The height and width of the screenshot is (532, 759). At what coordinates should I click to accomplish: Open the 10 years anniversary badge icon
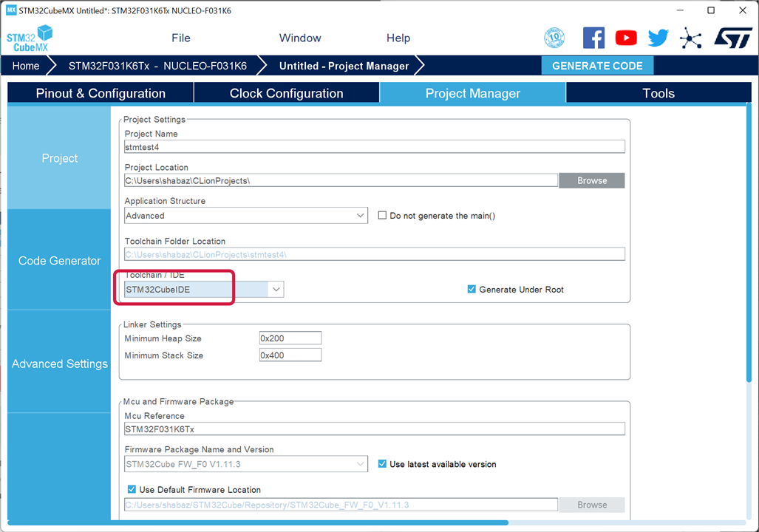coord(554,38)
